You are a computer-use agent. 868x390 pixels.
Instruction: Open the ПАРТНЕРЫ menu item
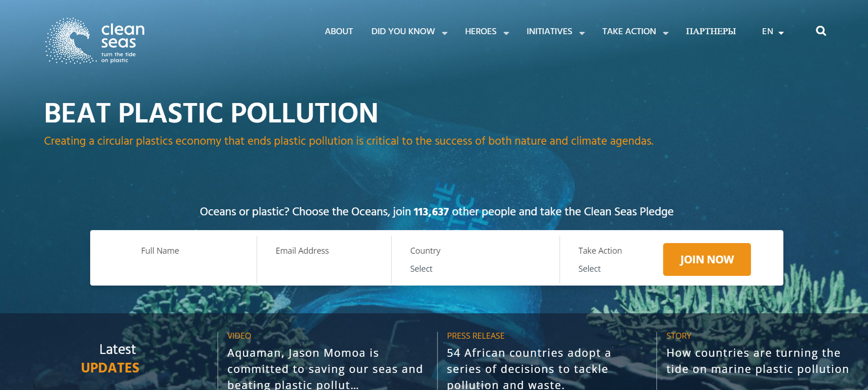point(711,31)
